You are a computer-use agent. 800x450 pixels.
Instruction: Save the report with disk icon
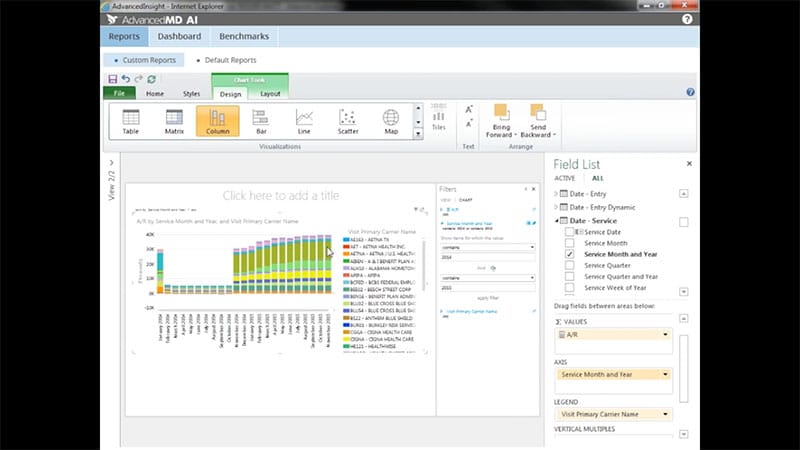tap(112, 79)
